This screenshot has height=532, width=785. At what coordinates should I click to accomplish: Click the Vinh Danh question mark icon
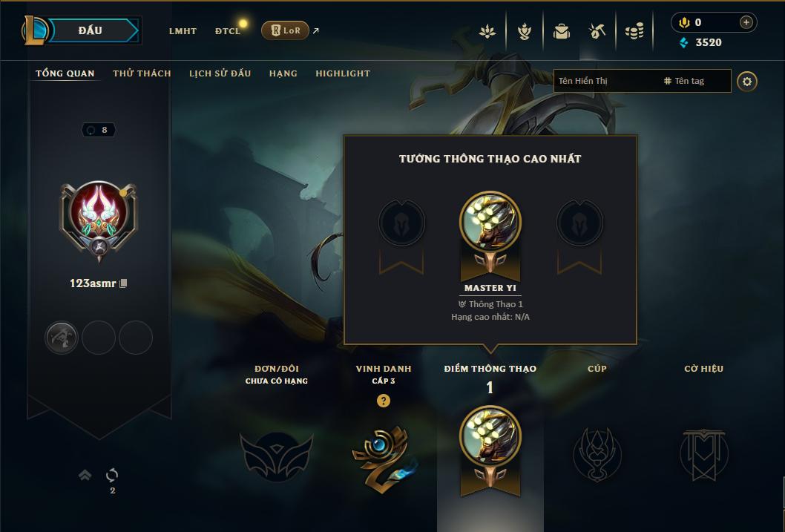pos(384,401)
